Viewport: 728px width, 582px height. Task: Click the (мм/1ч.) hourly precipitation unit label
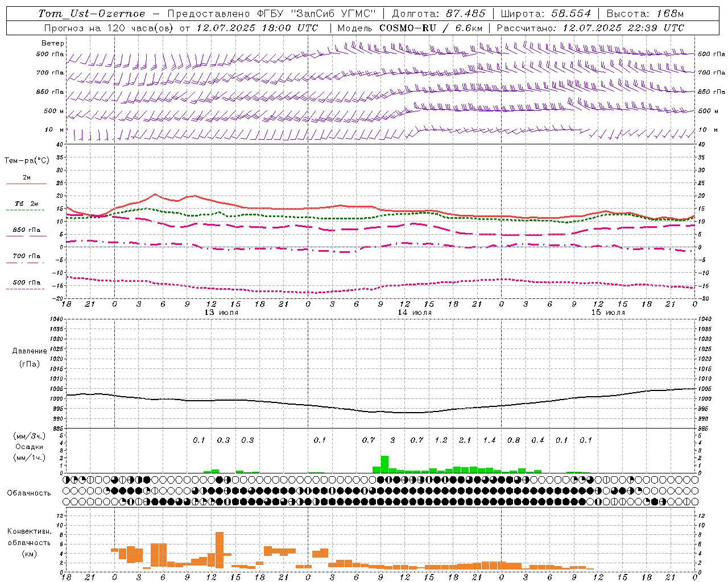pyautogui.click(x=30, y=458)
